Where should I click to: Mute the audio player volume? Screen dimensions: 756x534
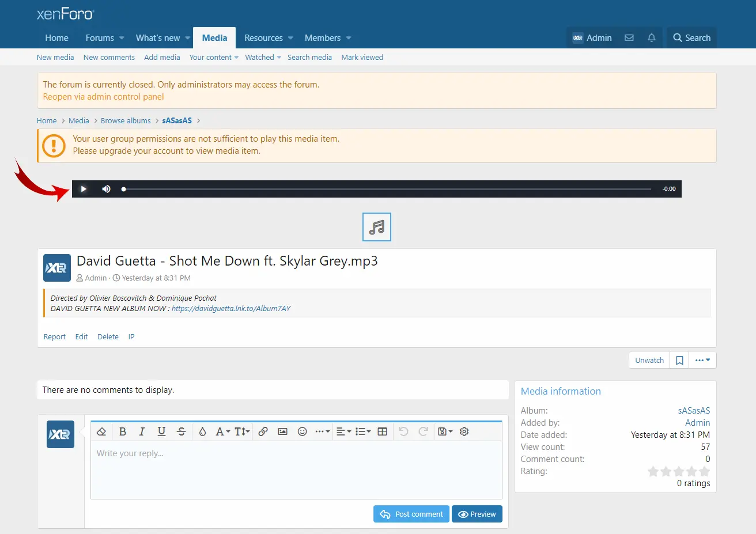coord(106,189)
